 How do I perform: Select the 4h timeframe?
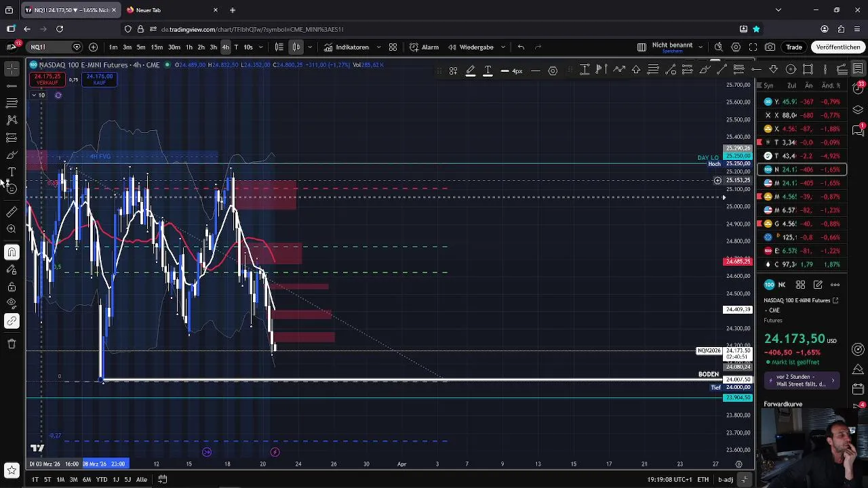[x=225, y=47]
